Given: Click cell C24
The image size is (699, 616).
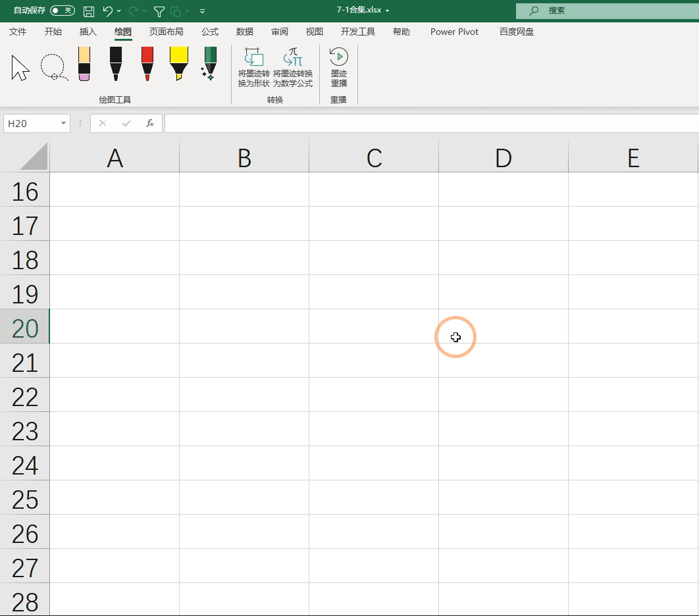Looking at the screenshot, I should point(374,463).
